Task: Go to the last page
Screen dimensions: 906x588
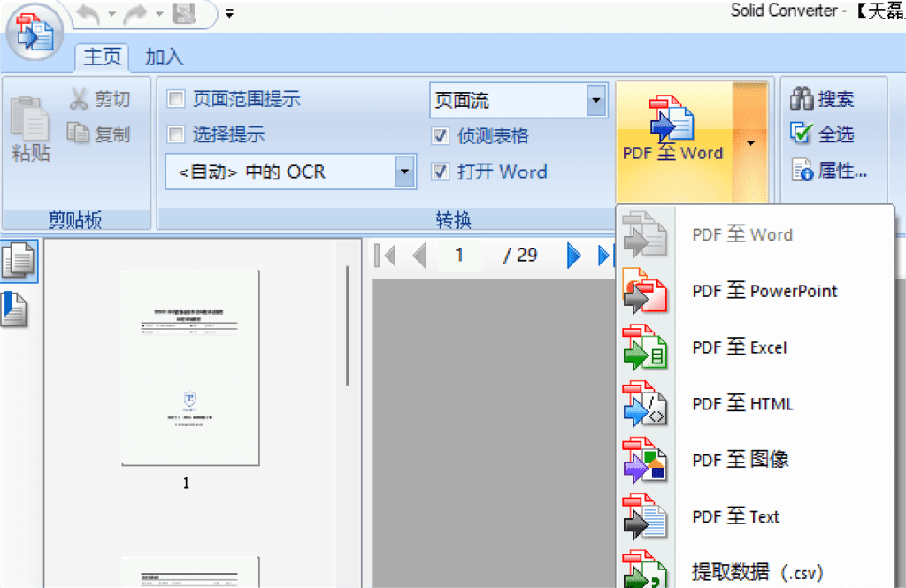Action: tap(604, 256)
